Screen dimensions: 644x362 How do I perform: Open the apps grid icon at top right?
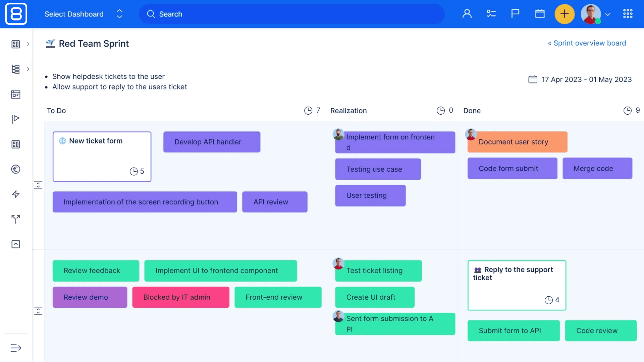[x=628, y=14]
